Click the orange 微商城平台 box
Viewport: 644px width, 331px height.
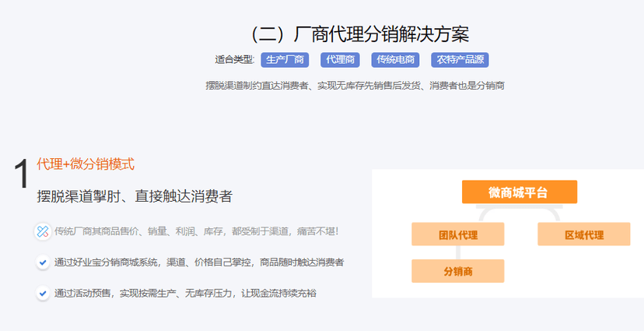pyautogui.click(x=519, y=192)
